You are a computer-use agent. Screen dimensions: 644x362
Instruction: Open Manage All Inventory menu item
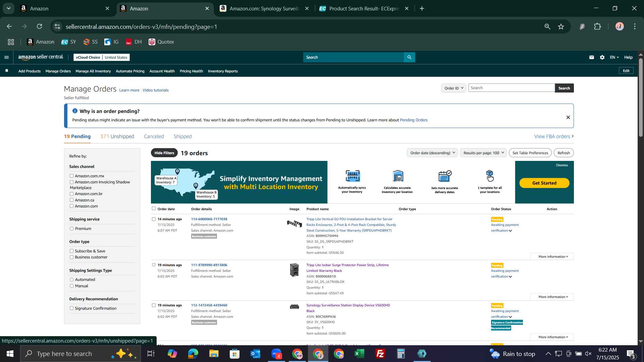[x=93, y=71]
